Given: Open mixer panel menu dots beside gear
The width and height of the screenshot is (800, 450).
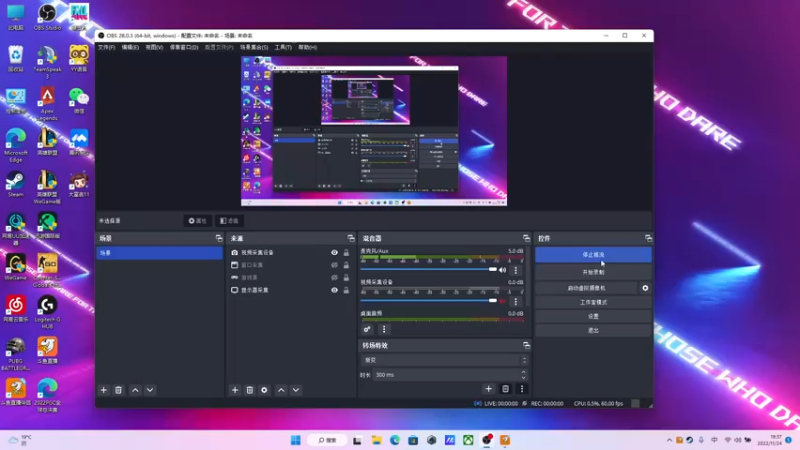Looking at the screenshot, I should (384, 329).
